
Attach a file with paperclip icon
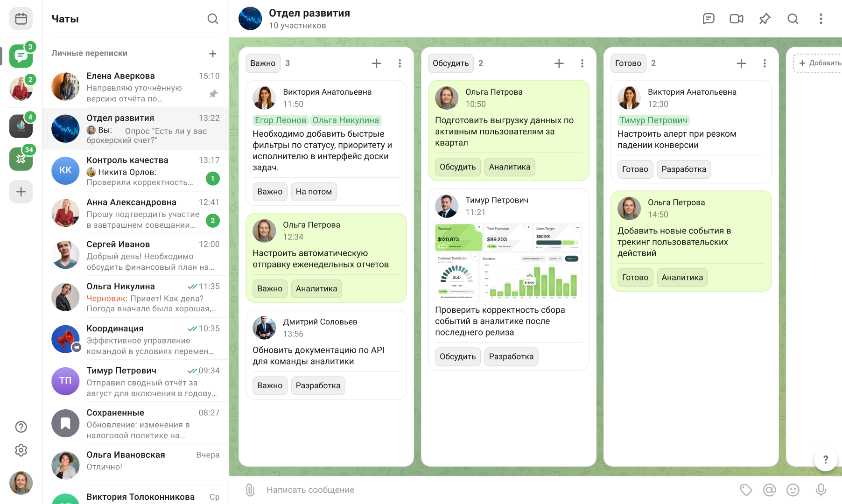click(250, 490)
